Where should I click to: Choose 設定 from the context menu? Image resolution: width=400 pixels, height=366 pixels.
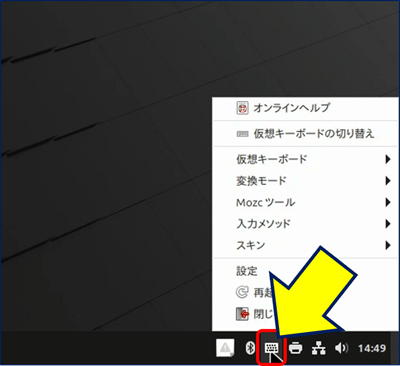pyautogui.click(x=247, y=271)
